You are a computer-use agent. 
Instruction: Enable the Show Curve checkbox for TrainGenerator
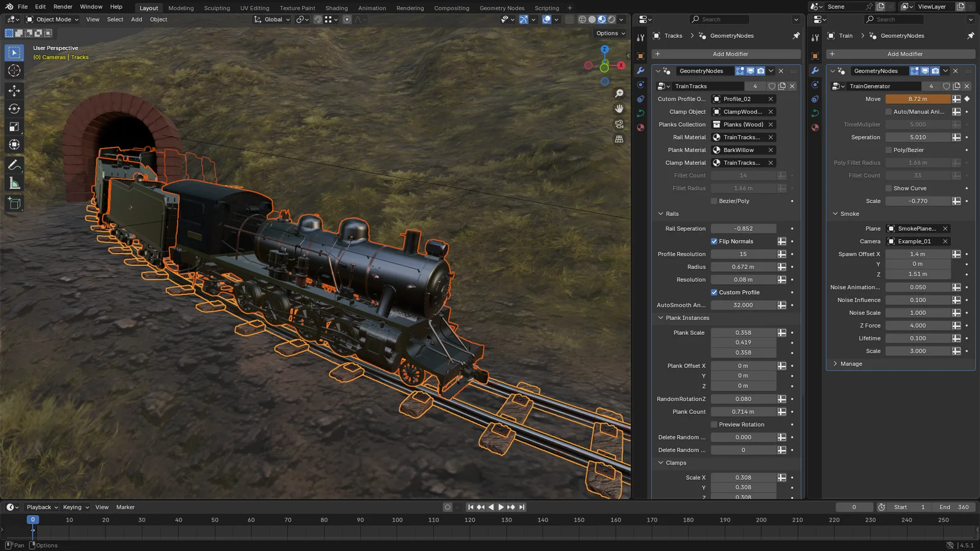pos(888,188)
